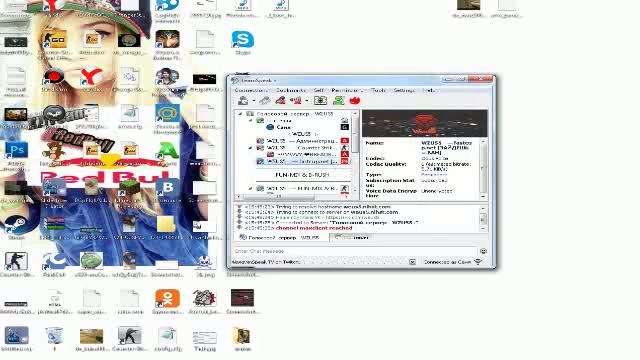Select the Администрация channel row

point(302,141)
